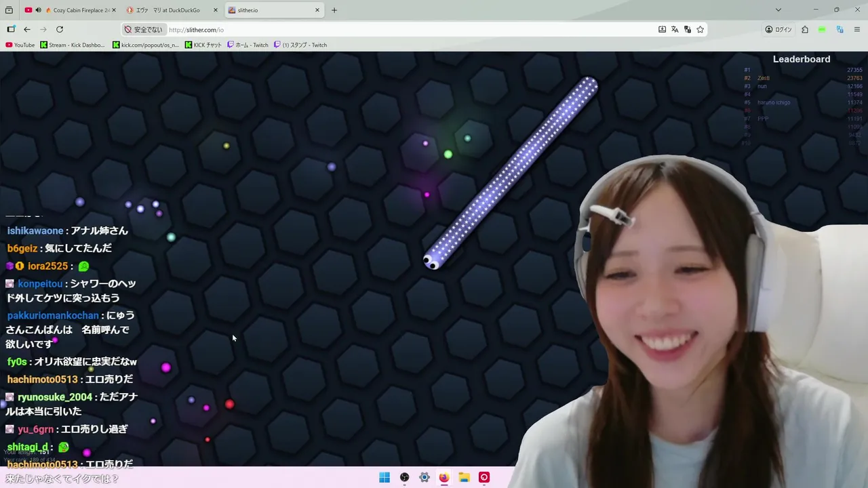Bookmark this page with the star icon
The height and width of the screenshot is (488, 868).
coord(701,29)
